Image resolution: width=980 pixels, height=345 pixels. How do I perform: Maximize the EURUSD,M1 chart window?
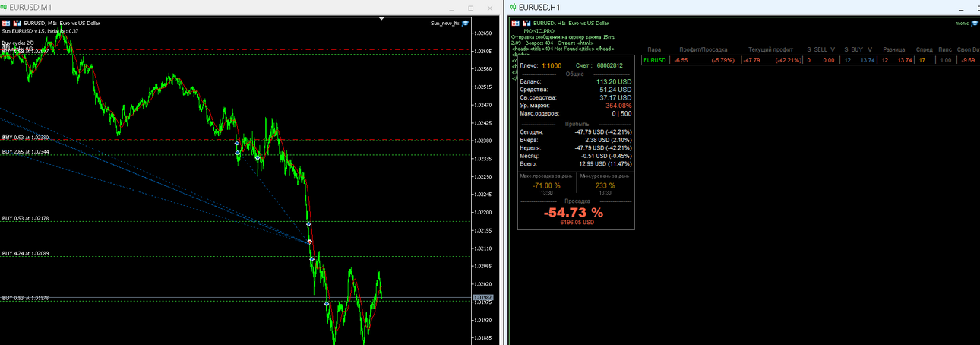coord(471,8)
